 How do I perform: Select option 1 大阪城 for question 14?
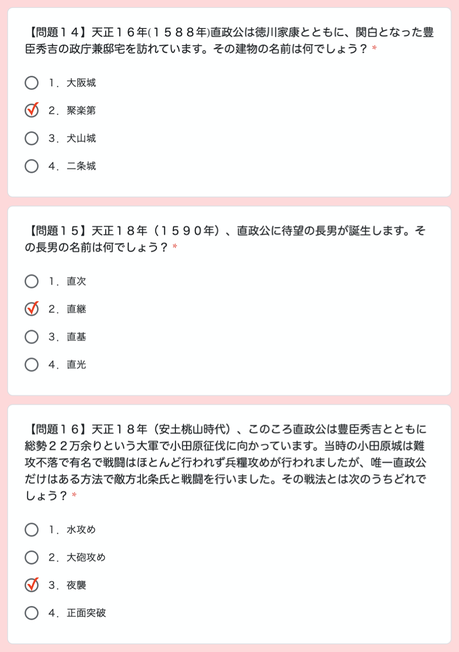point(32,83)
